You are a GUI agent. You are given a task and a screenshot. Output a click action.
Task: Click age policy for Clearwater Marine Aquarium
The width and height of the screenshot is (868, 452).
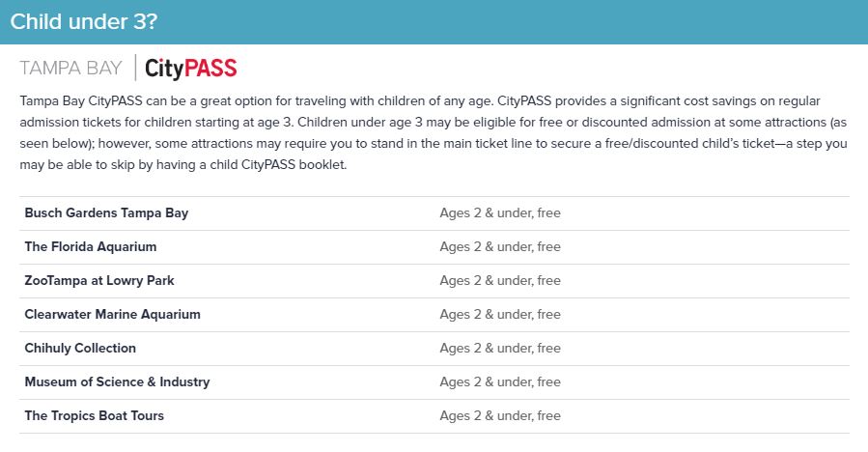pos(499,315)
